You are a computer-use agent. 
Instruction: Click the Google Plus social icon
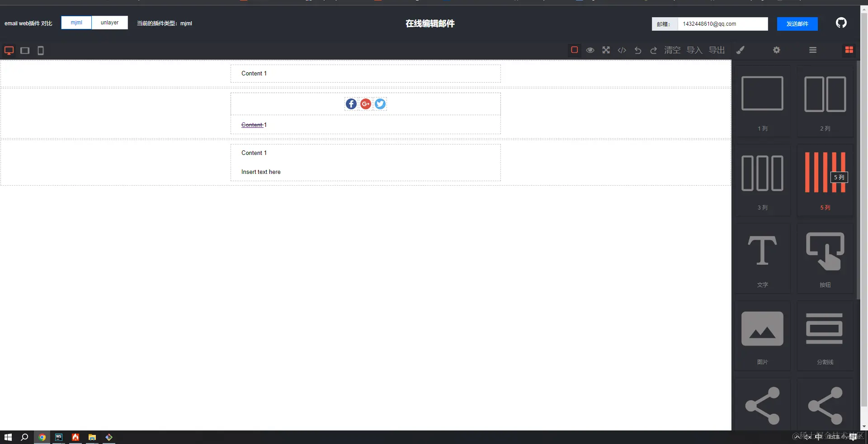click(366, 104)
